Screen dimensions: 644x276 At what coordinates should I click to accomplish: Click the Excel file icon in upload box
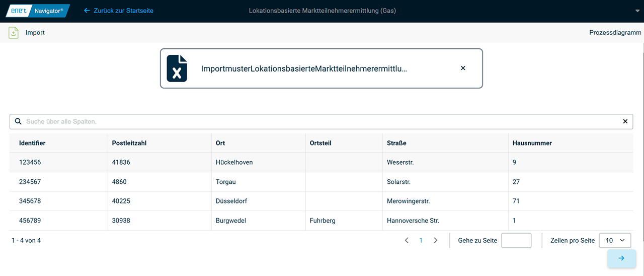click(177, 68)
